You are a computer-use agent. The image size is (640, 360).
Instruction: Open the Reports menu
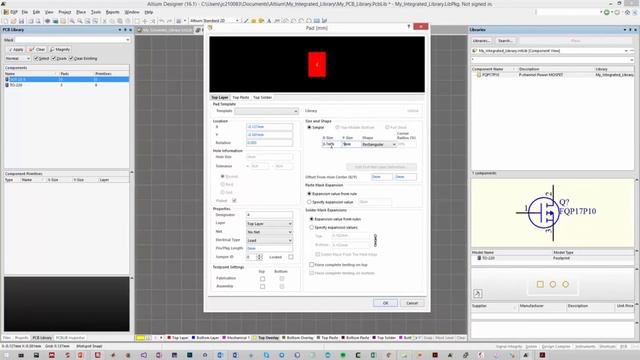112,12
